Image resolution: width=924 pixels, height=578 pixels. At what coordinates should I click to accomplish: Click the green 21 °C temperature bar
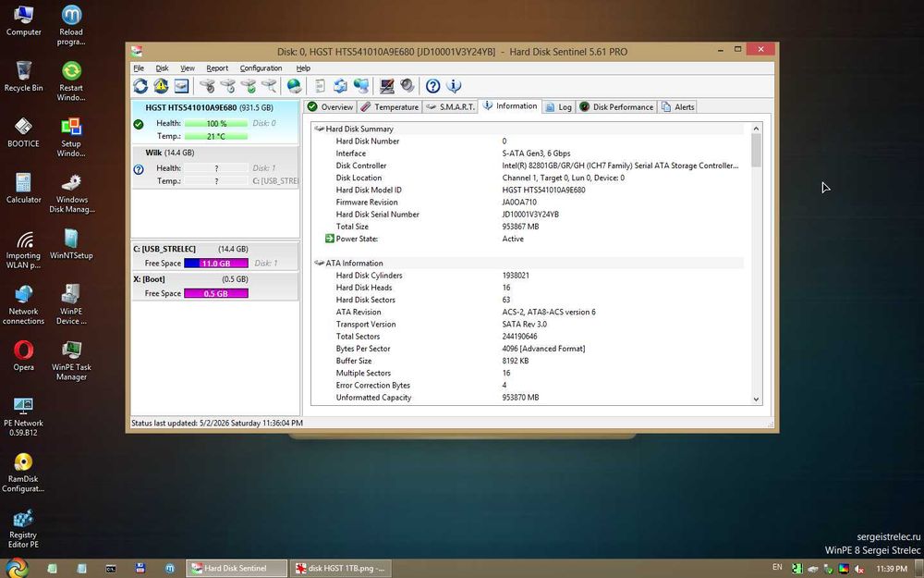click(x=216, y=136)
